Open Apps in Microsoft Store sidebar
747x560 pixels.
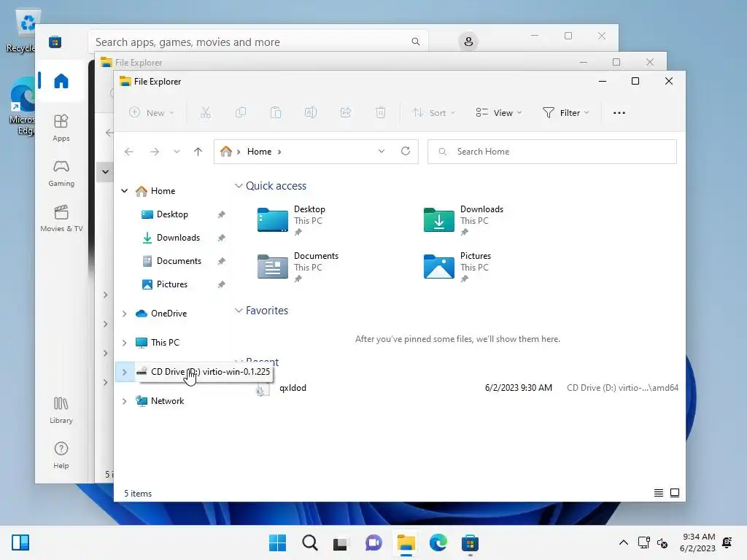click(x=61, y=128)
